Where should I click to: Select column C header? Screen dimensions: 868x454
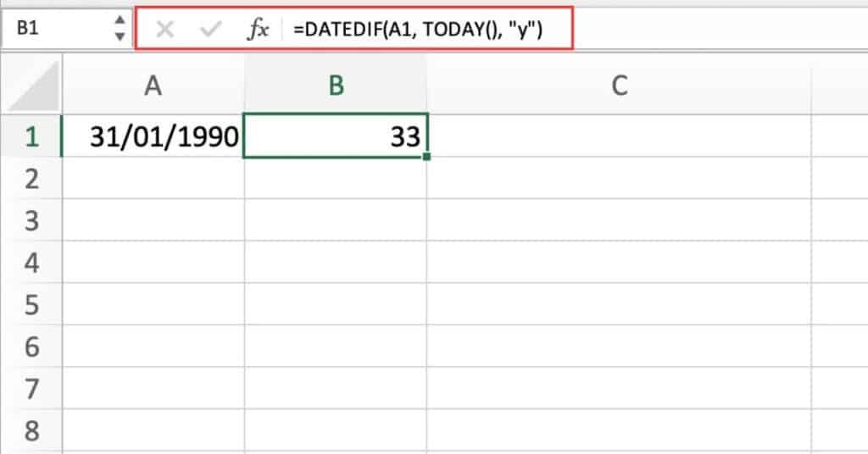(x=619, y=86)
